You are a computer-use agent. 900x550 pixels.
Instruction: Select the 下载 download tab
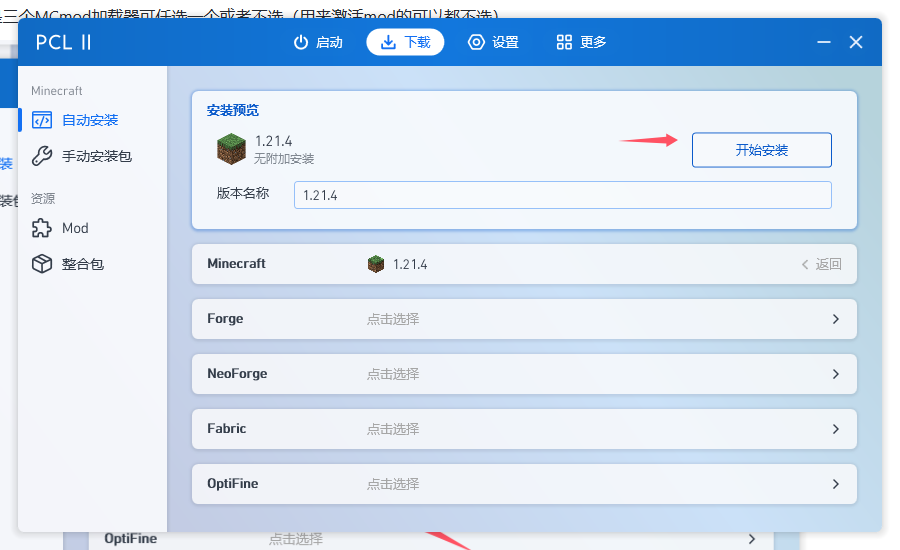coord(405,42)
